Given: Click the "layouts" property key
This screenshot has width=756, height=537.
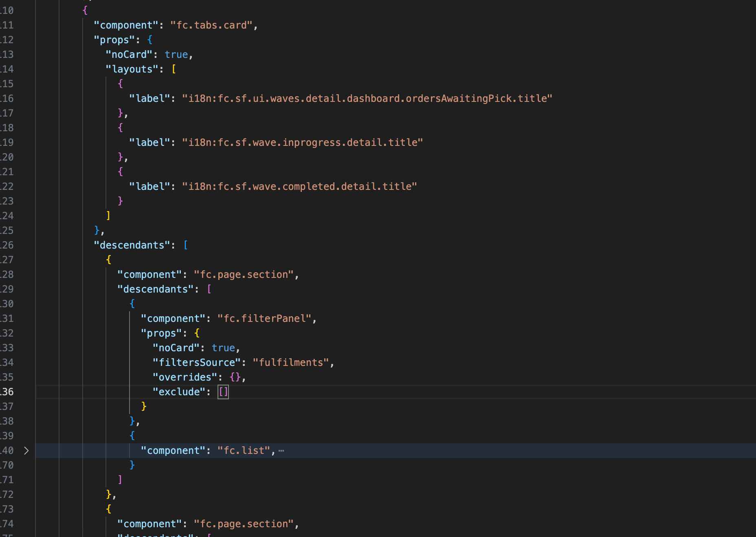Looking at the screenshot, I should point(132,69).
